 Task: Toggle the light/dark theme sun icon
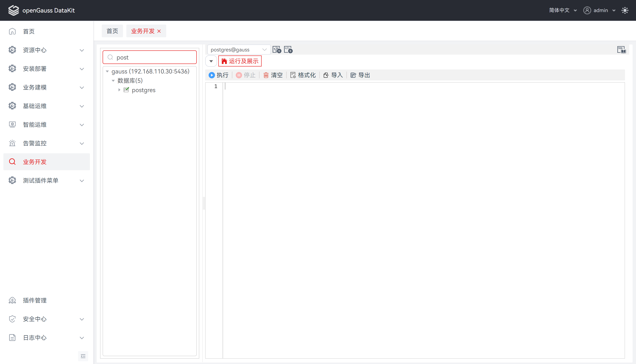click(x=625, y=10)
